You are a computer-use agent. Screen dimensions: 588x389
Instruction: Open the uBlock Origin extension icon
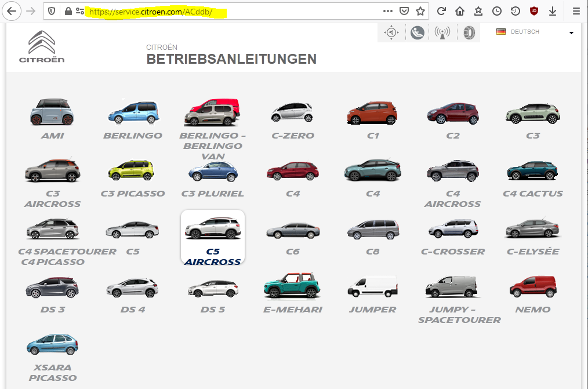(534, 11)
